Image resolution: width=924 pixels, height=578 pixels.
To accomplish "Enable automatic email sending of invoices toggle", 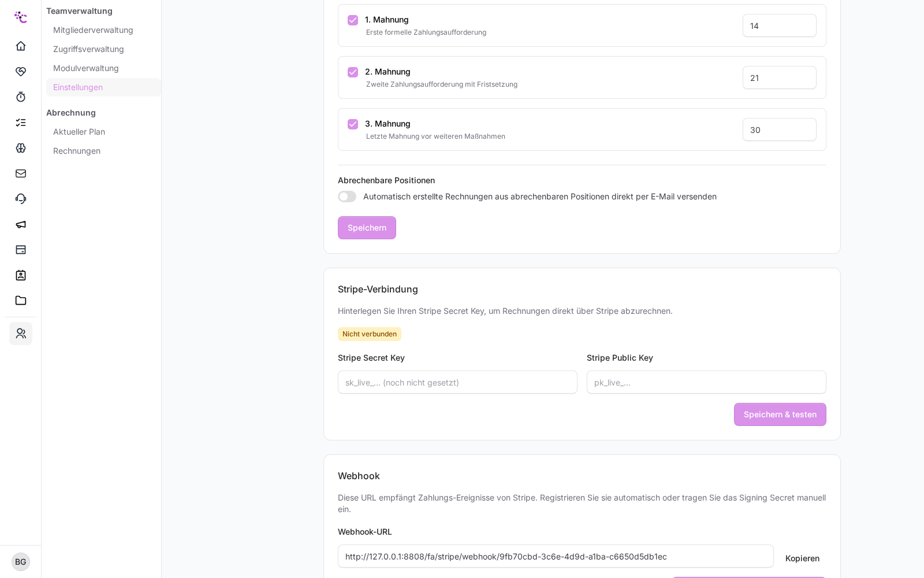I will [x=347, y=197].
